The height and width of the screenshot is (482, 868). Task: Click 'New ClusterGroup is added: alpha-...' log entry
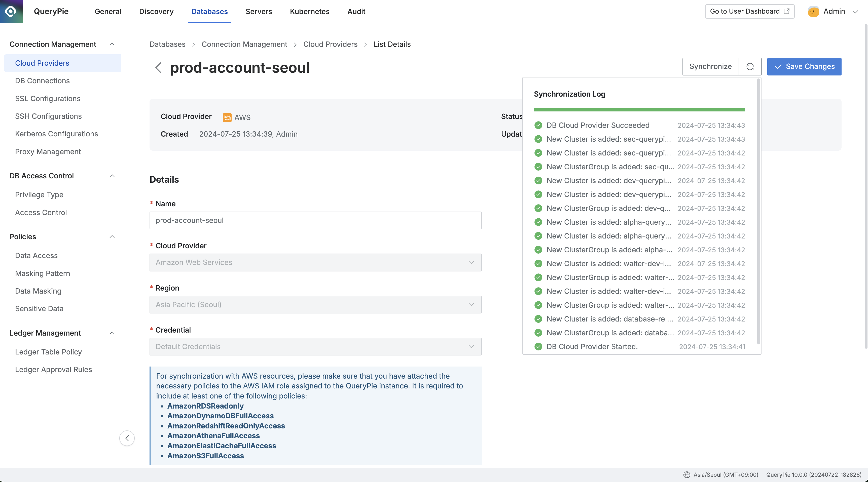pos(639,250)
